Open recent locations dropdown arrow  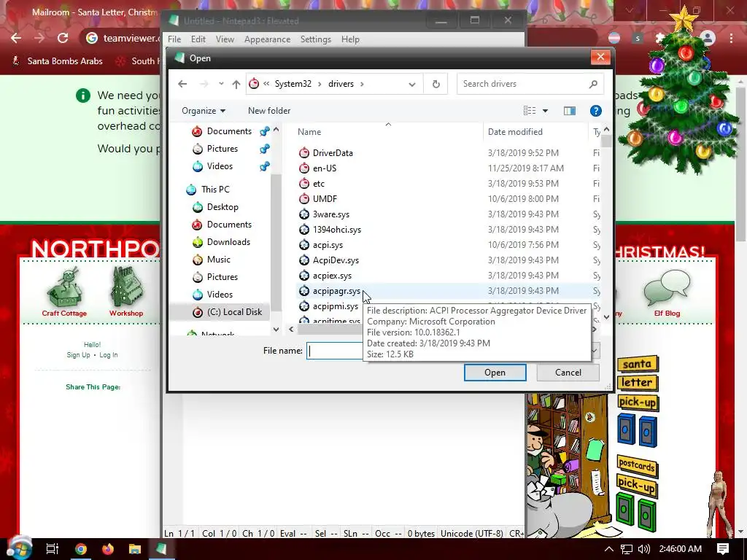[221, 84]
